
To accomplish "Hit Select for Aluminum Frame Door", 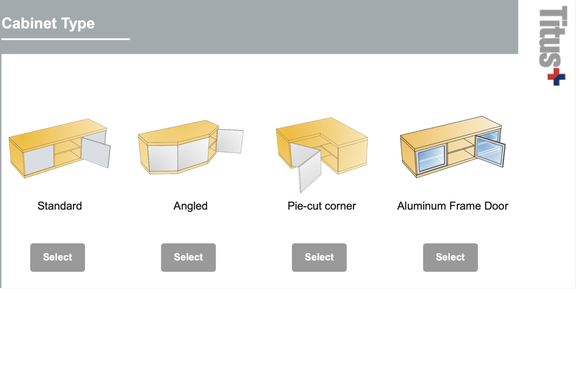I will 450,257.
